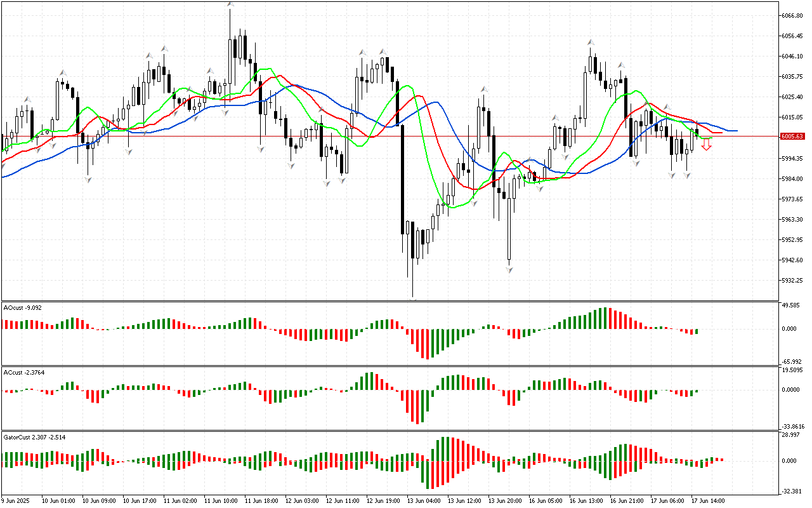Screen dimensions: 812x508
Task: Click the down fractal arrow under the 11 Jun 18:00 low
Action: (261, 149)
